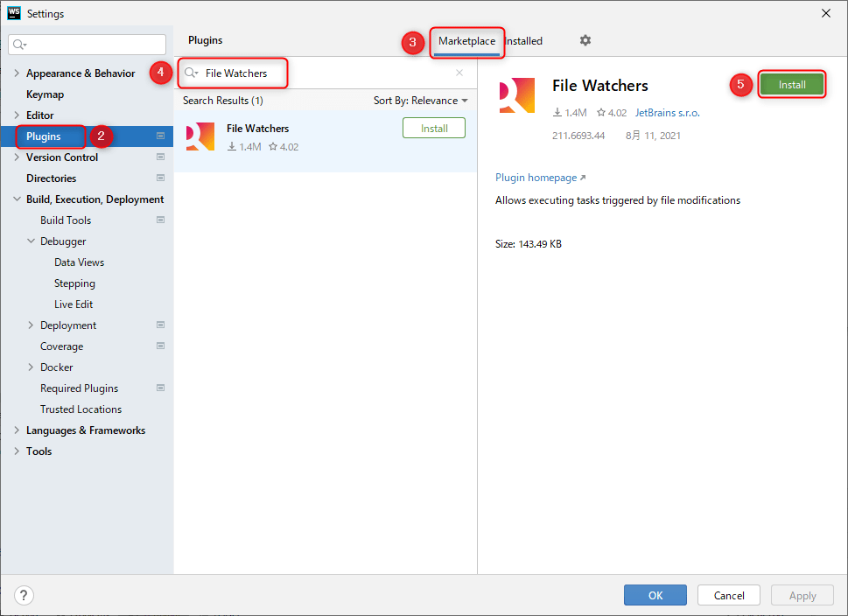Click the plugin search magnifier icon
Screen dimensions: 848x616
point(191,73)
